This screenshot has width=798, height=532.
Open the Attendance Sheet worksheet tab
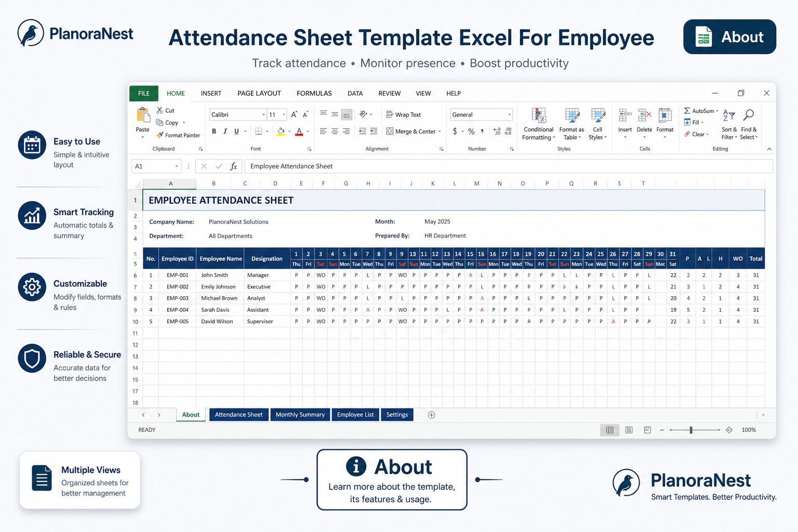pyautogui.click(x=239, y=415)
